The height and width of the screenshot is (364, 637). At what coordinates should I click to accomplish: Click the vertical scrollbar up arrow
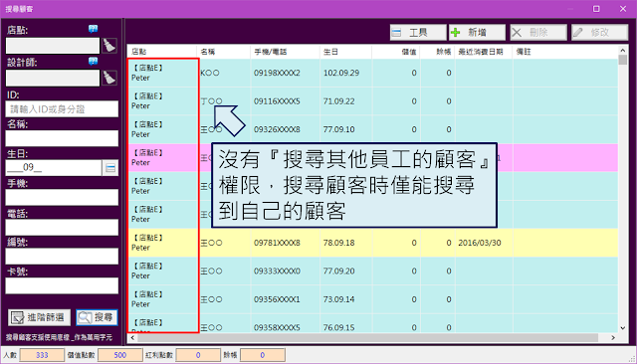point(623,50)
